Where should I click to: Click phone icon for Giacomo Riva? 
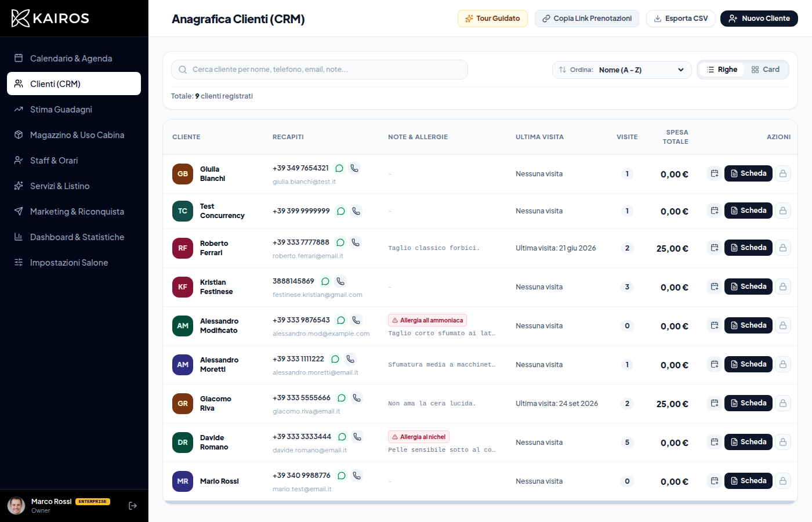(x=357, y=398)
